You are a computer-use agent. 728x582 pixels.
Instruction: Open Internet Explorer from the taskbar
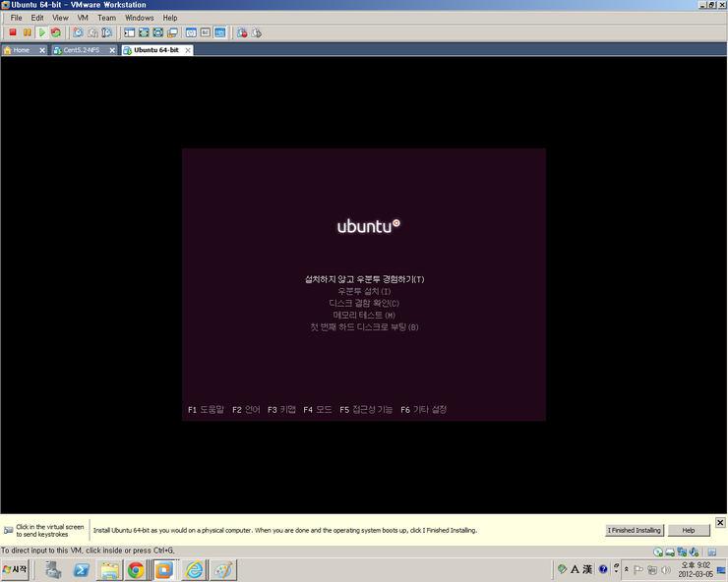[195, 570]
